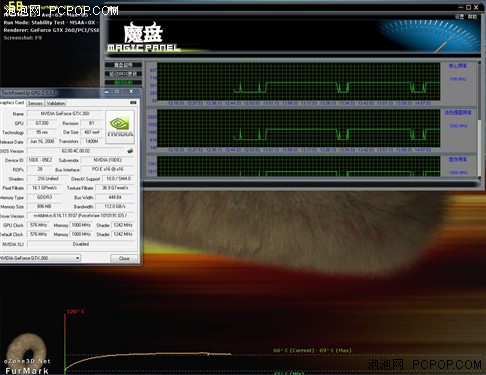Open the 帮助 help menu in Magic Panel
Viewport: 486px width, 375px height.
click(472, 16)
